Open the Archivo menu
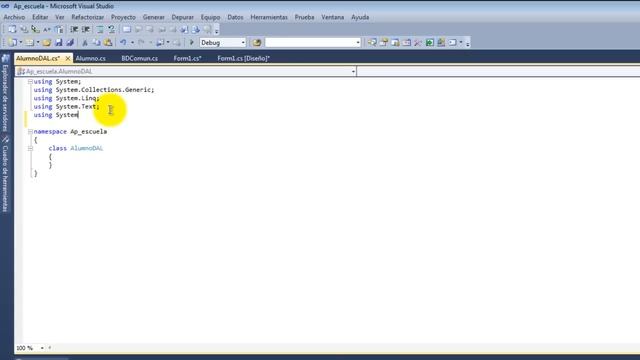The height and width of the screenshot is (360, 640). coord(14,17)
